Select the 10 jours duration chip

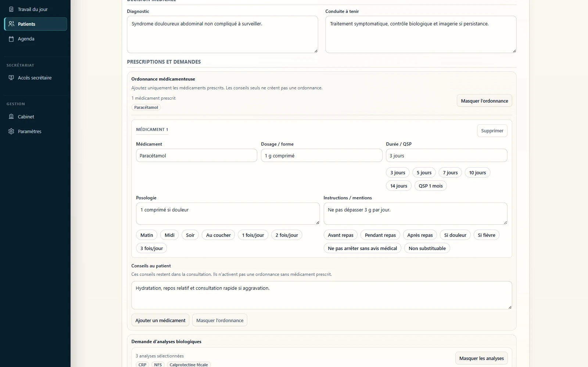click(477, 172)
